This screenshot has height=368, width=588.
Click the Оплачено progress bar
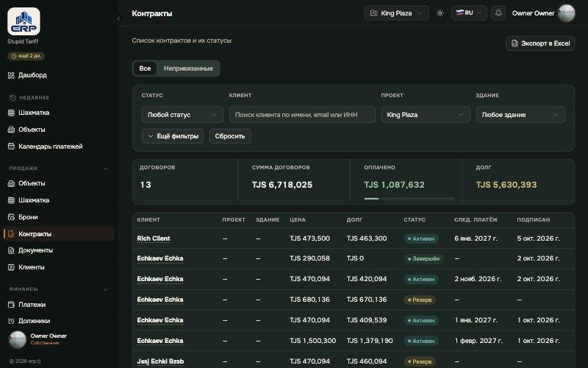point(409,199)
